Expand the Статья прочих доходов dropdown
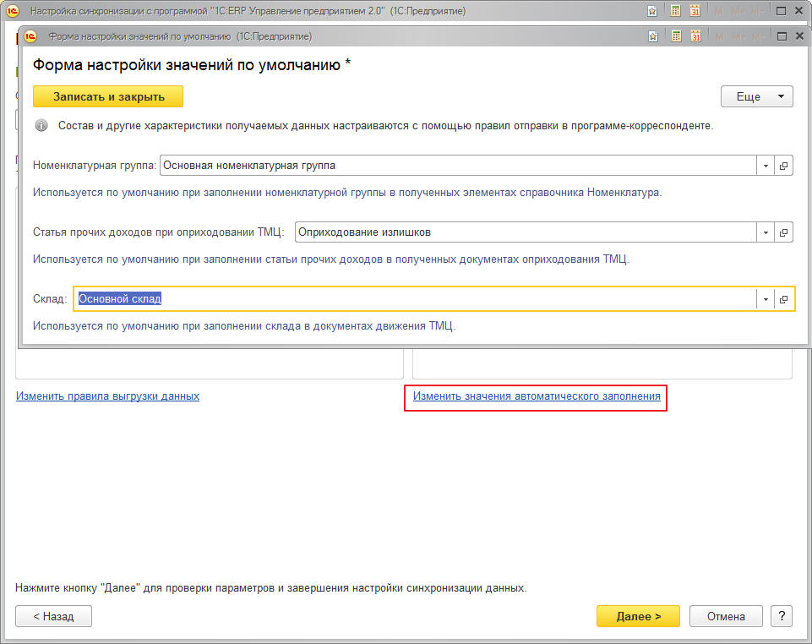This screenshot has height=644, width=812. coord(765,232)
